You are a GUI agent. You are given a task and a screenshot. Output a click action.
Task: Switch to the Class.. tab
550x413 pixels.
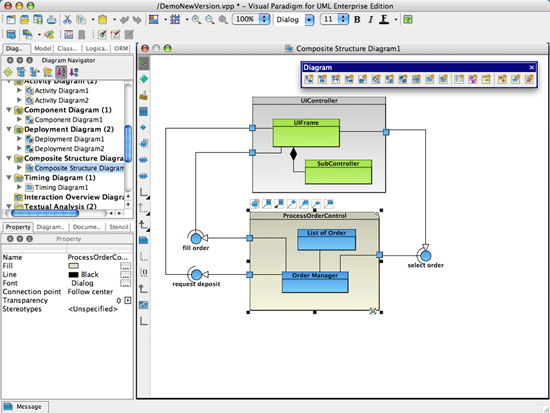click(67, 48)
